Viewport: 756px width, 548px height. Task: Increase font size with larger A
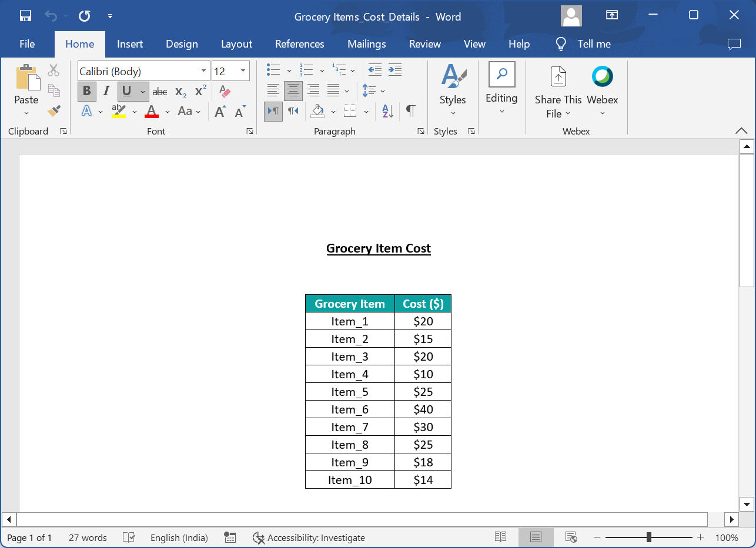pyautogui.click(x=220, y=111)
